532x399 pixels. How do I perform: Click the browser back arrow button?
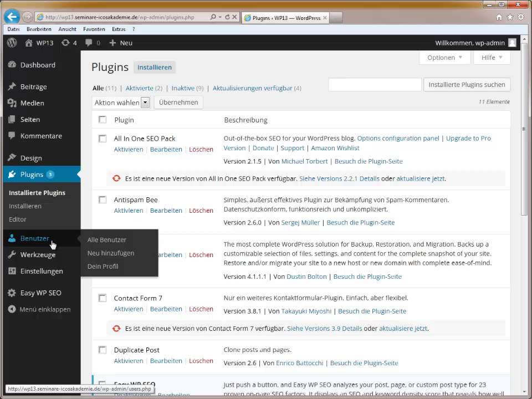pyautogui.click(x=12, y=17)
